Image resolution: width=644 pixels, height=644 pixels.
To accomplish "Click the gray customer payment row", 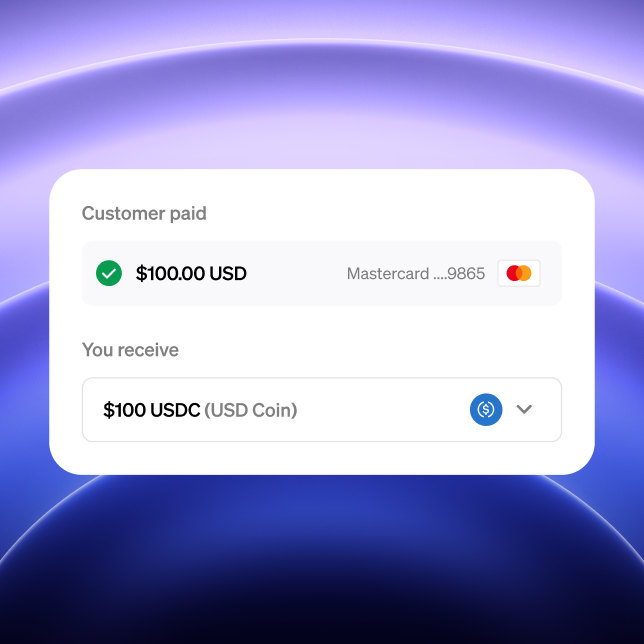I will 322,273.
